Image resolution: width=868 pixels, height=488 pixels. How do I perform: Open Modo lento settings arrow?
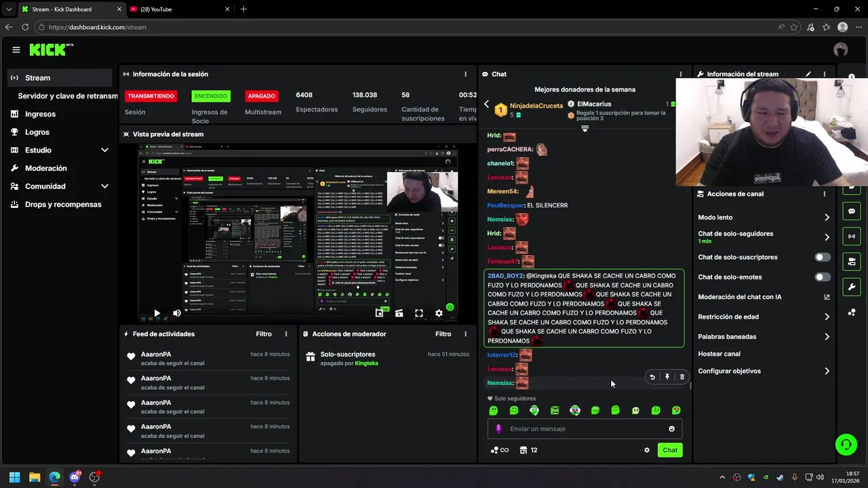tap(827, 218)
